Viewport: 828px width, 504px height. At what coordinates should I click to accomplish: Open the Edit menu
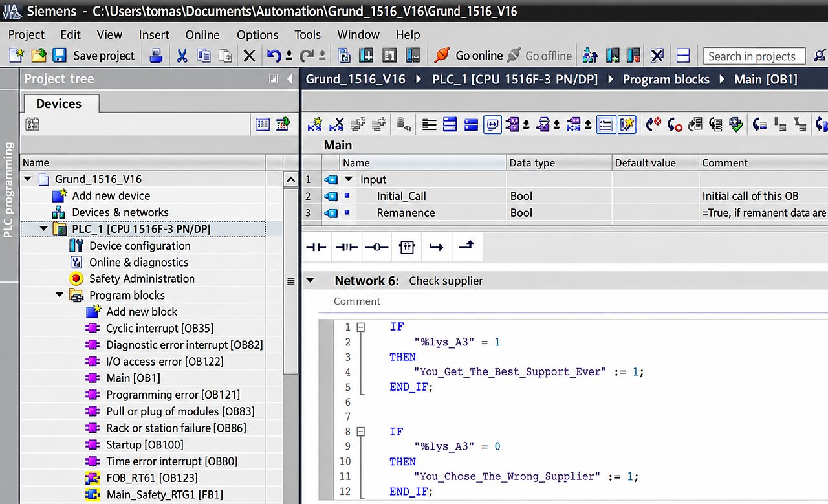(x=71, y=34)
